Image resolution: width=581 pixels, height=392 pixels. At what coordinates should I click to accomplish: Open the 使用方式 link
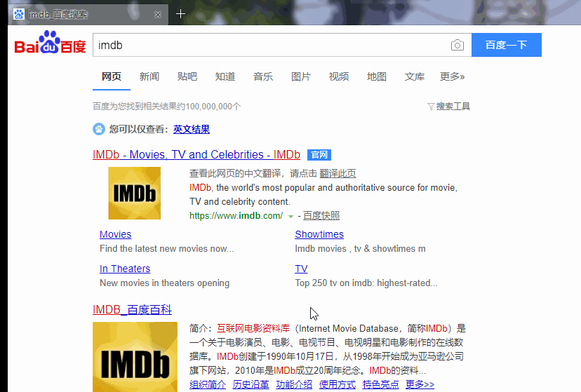338,384
